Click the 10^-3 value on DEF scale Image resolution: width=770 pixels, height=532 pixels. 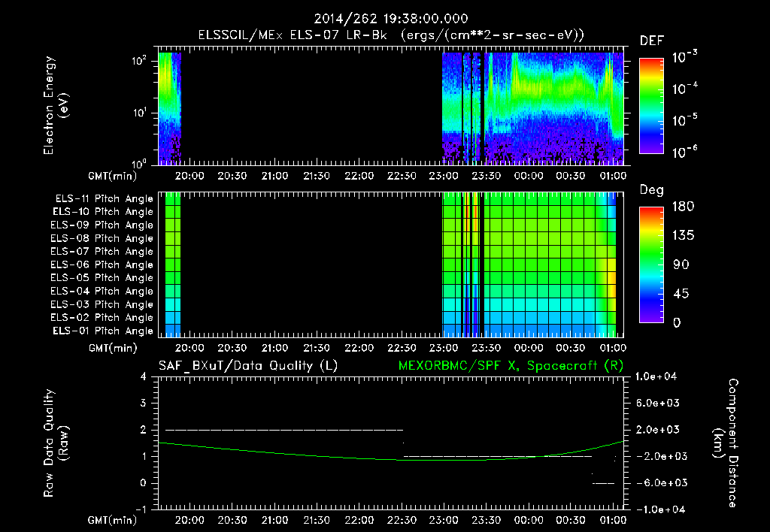[684, 57]
